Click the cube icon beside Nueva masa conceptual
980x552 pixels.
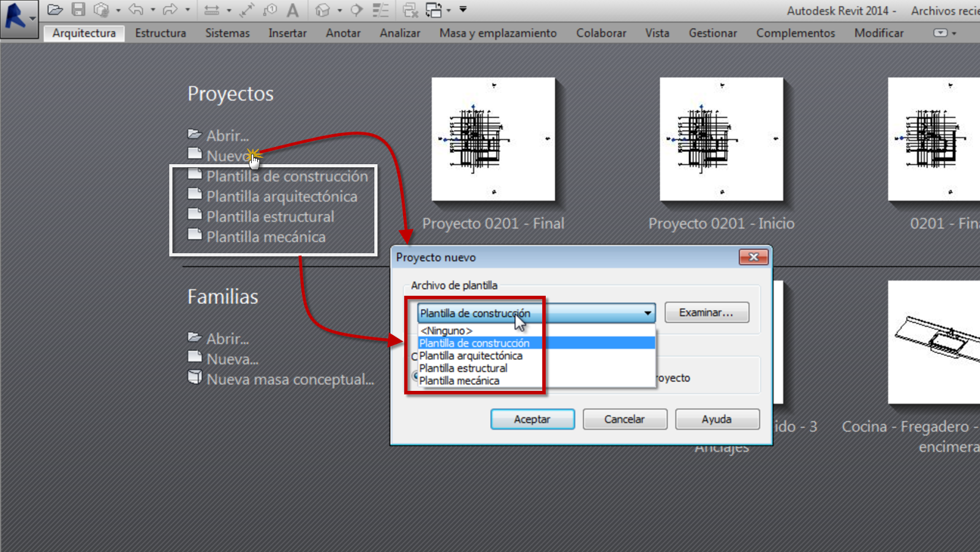point(195,377)
